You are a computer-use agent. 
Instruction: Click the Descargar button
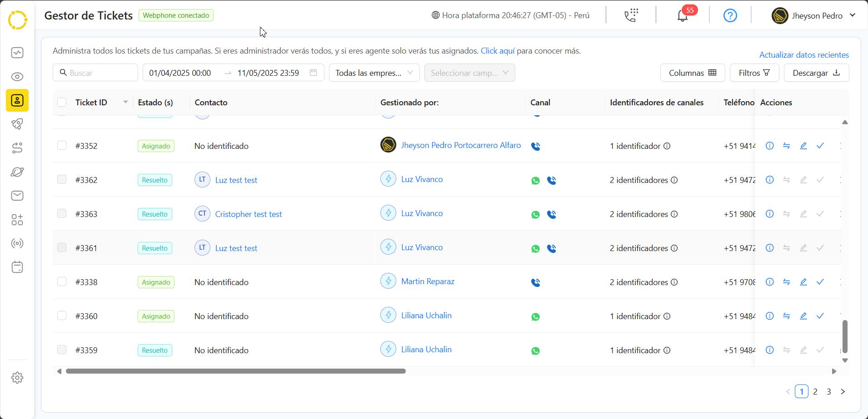point(816,73)
